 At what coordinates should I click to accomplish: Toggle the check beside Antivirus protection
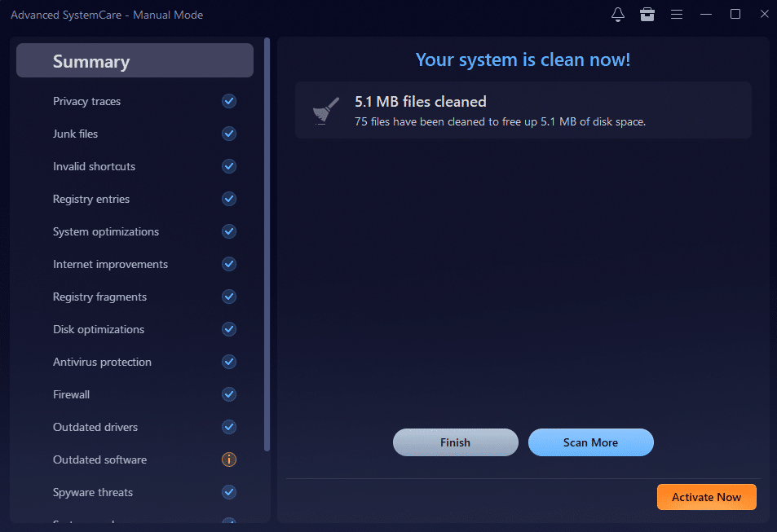coord(229,362)
